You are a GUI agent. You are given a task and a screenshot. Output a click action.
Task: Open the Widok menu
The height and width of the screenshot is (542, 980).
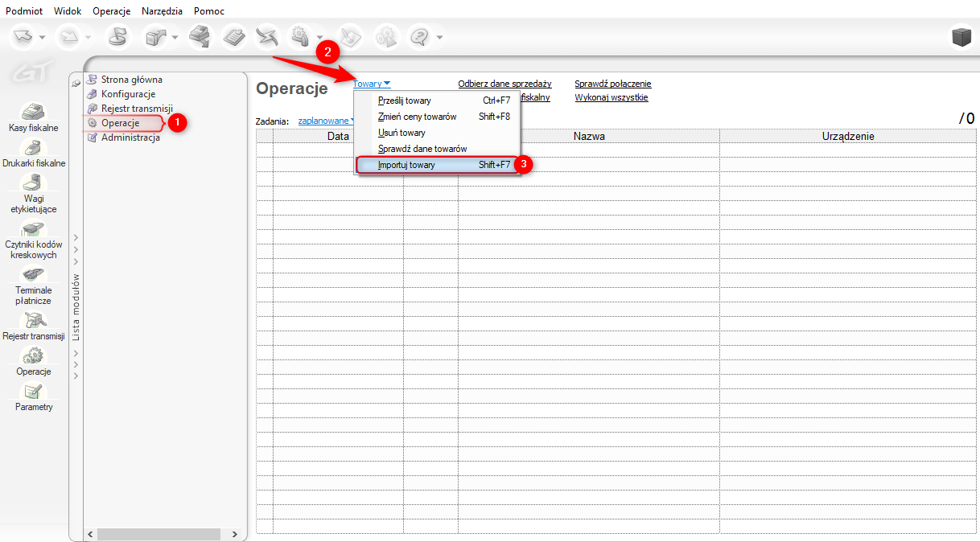click(x=68, y=11)
